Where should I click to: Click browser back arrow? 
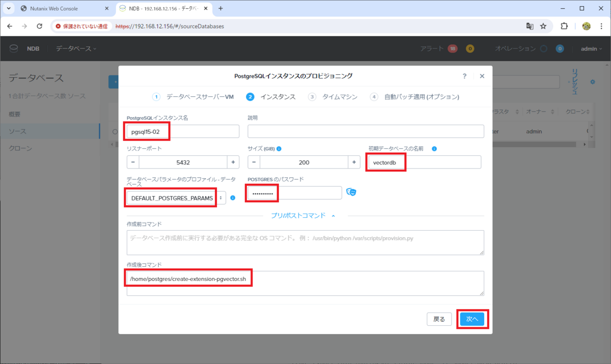pos(10,26)
